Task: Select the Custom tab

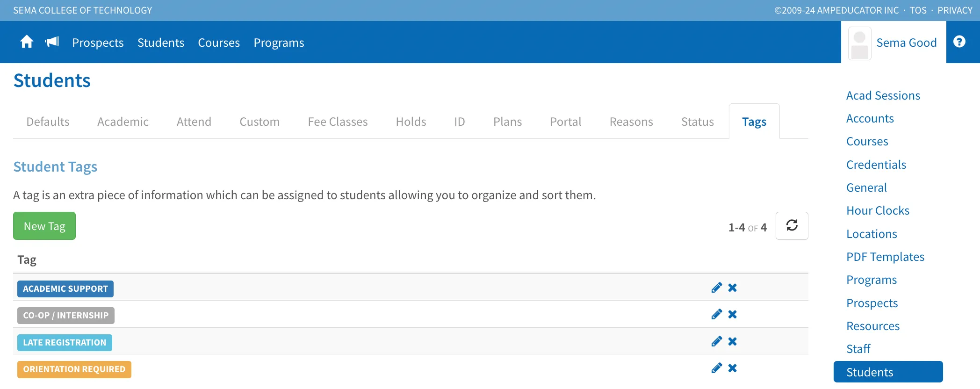Action: coord(259,122)
